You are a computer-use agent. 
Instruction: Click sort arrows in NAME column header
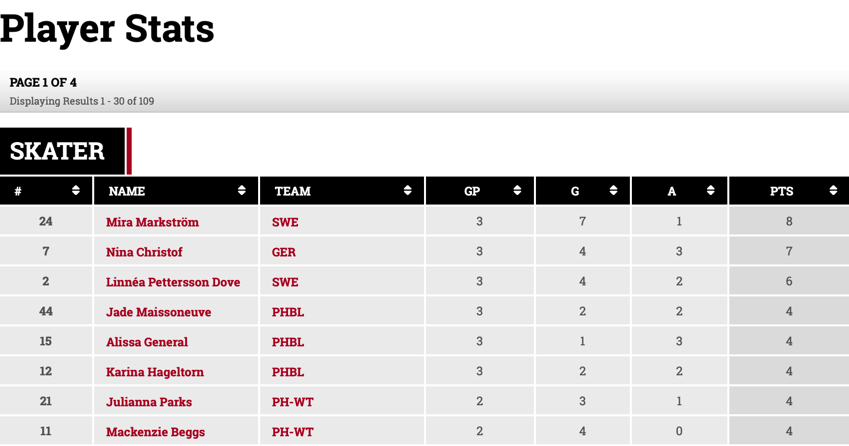point(242,191)
